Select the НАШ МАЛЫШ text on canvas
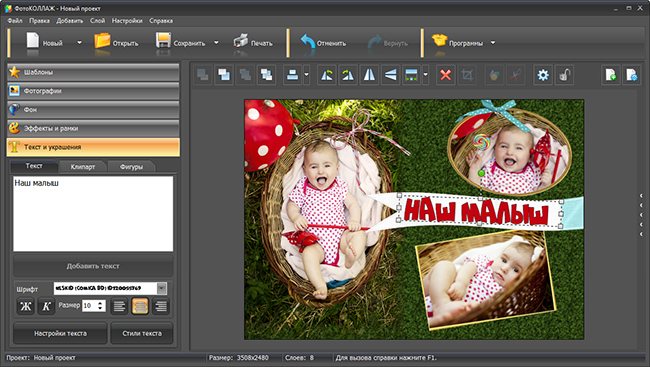The height and width of the screenshot is (367, 650). (477, 212)
